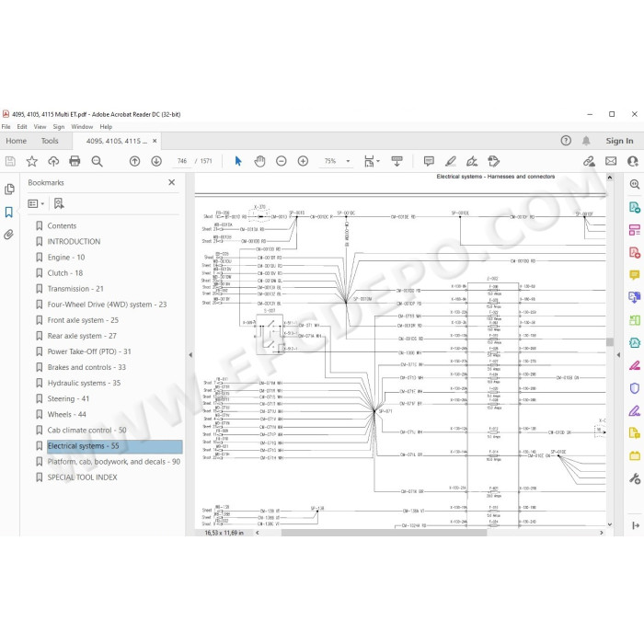The height and width of the screenshot is (644, 644).
Task: Jump to Hydraulic systems - 35 bookmark
Action: click(84, 384)
